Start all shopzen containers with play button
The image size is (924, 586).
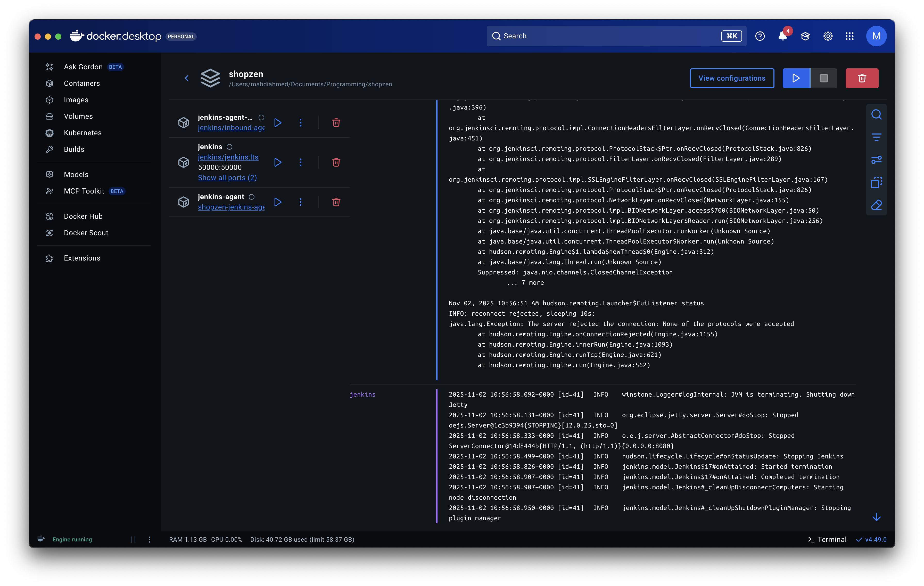[x=796, y=78]
